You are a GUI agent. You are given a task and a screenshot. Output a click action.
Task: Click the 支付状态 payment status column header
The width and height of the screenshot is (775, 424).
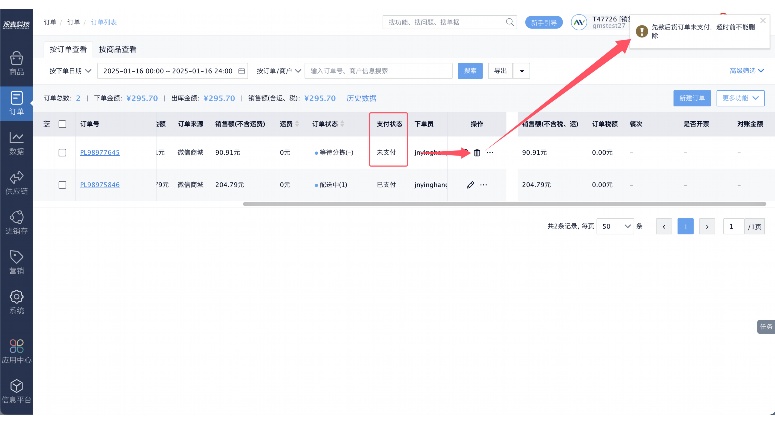tap(389, 124)
